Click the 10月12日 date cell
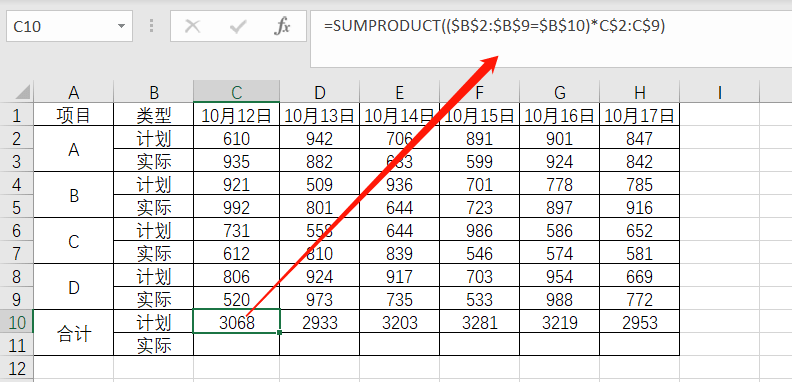The image size is (792, 382). [236, 115]
